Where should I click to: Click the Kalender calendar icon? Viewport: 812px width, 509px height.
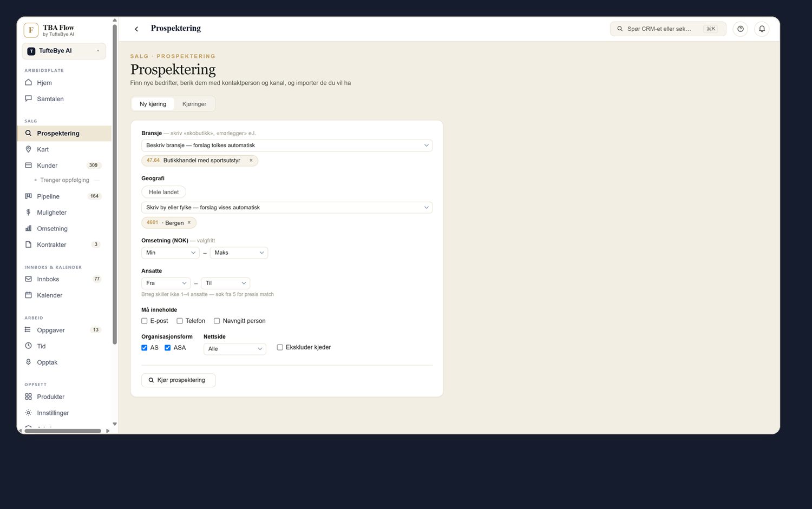click(x=29, y=295)
